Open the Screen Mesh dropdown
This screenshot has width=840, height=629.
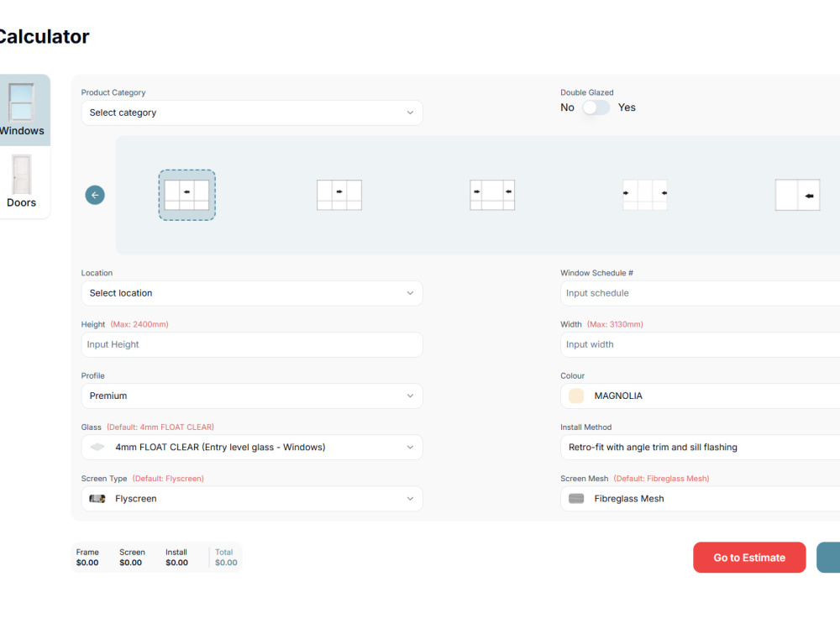[701, 499]
